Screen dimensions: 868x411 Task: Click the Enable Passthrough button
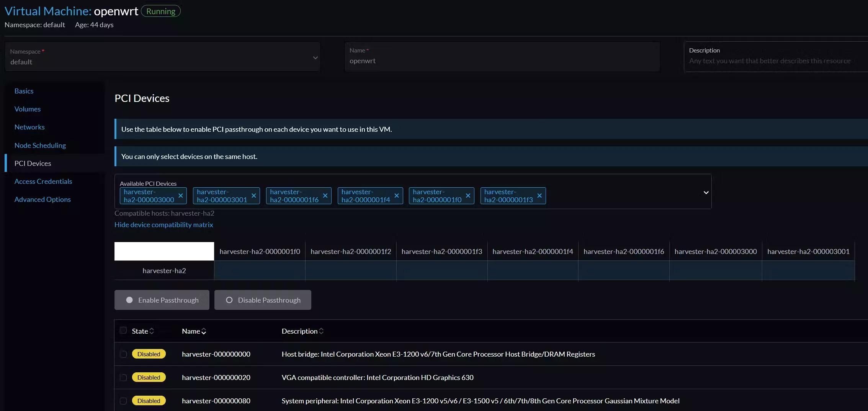pyautogui.click(x=162, y=300)
